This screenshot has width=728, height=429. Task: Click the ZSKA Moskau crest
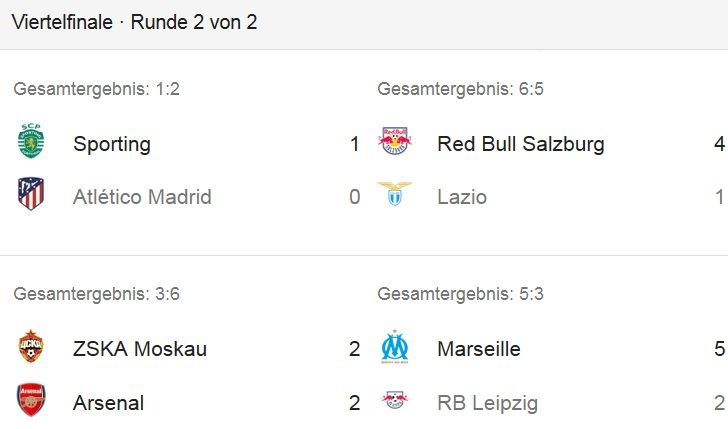[x=31, y=346]
